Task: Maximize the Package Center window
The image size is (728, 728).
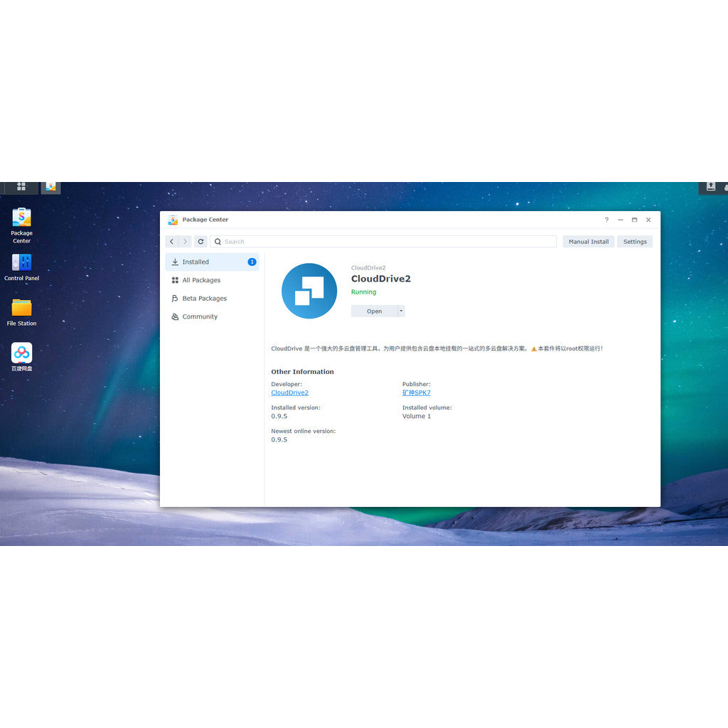Action: coord(634,220)
